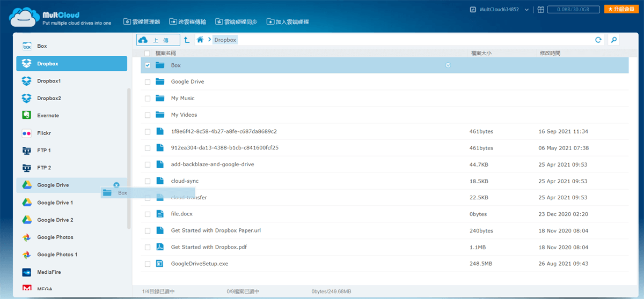Check the cloud-sync file checkbox
Viewport: 644px width, 299px height.
point(147,181)
